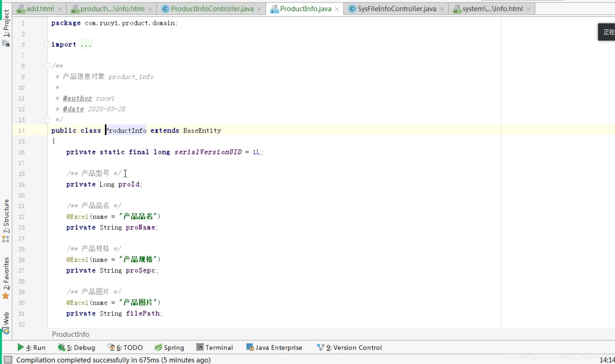Screen dimensions: 615x364
Task: Open the Favorites tool window
Action: click(6, 278)
